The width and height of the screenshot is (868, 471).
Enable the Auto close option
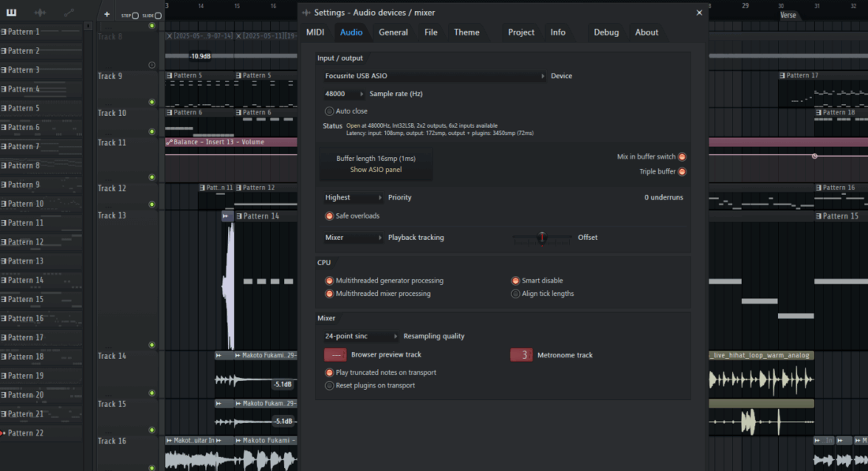coord(330,111)
